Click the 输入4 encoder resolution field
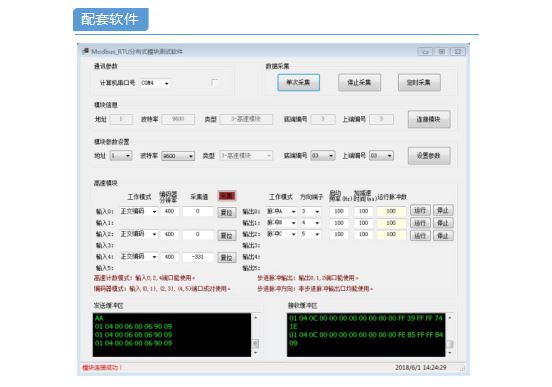Screen dimensions: 552x387 click(169, 257)
